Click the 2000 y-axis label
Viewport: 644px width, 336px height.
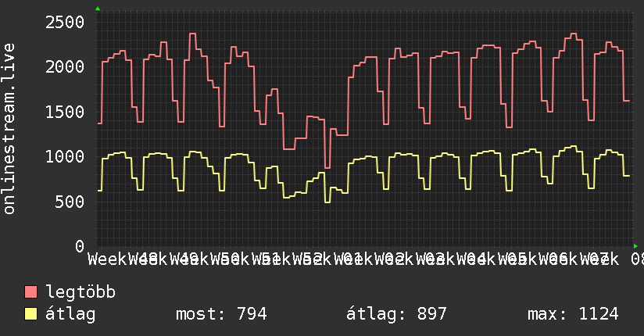coord(65,67)
